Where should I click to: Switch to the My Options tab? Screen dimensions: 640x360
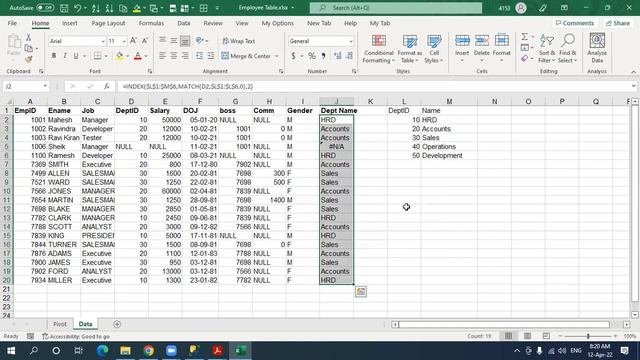click(278, 23)
